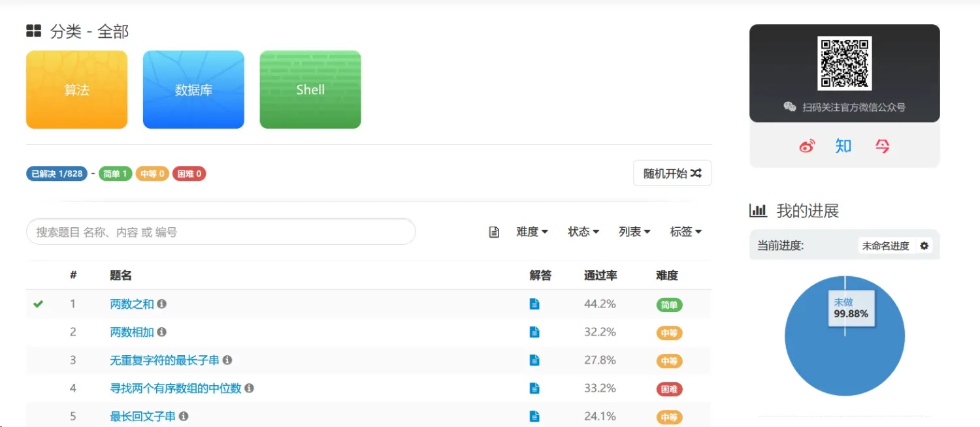Click the blue progress pie chart
The height and width of the screenshot is (427, 980).
click(845, 336)
